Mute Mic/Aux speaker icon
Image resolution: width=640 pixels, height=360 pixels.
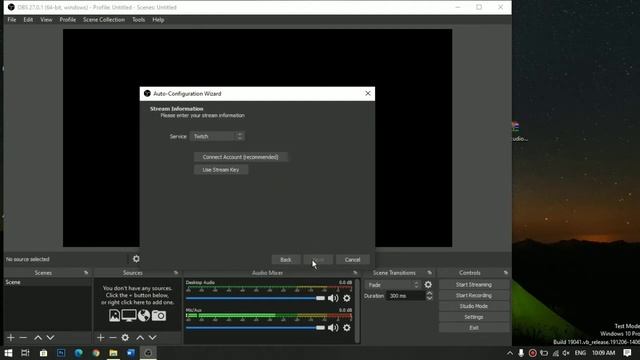coord(333,328)
